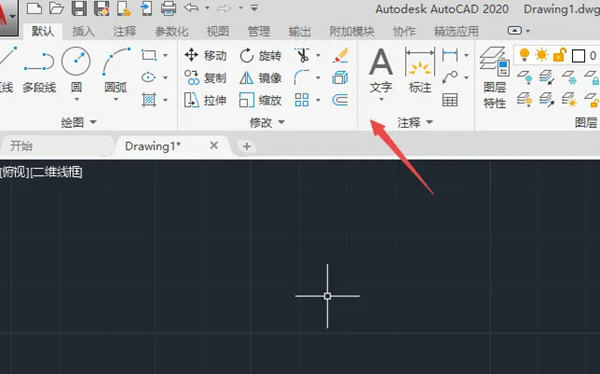Viewport: 600px width, 374px height.
Task: Select the hatch fill tool
Action: pos(149,100)
